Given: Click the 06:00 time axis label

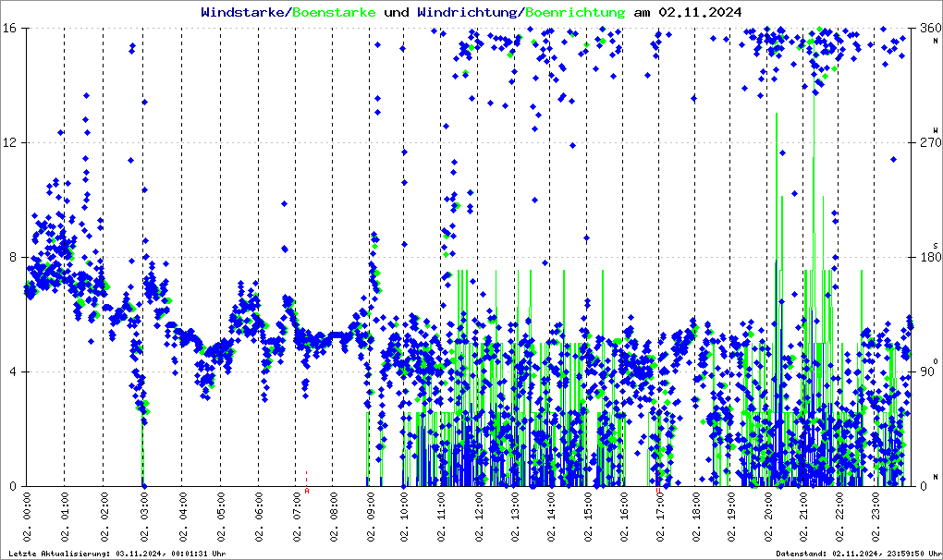Looking at the screenshot, I should [260, 517].
